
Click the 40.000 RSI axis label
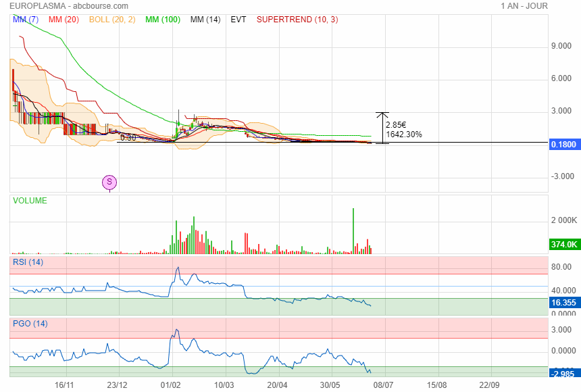tap(563, 291)
